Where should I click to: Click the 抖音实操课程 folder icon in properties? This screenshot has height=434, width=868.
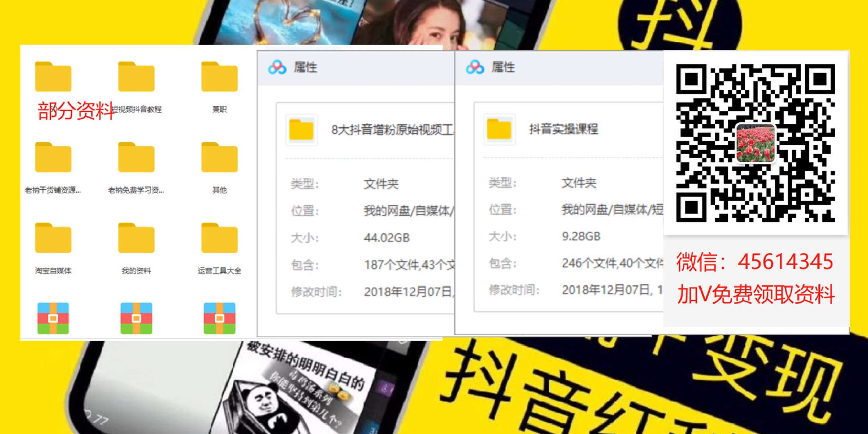499,129
